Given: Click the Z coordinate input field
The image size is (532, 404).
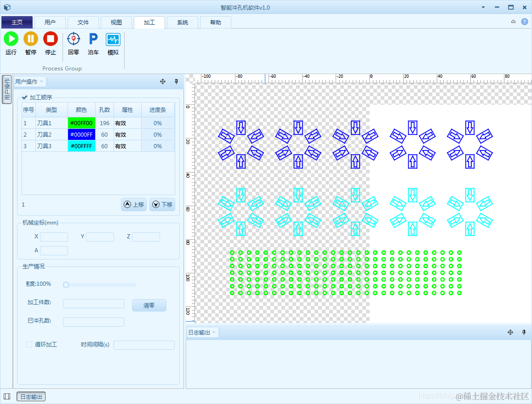Looking at the screenshot, I should [x=146, y=237].
